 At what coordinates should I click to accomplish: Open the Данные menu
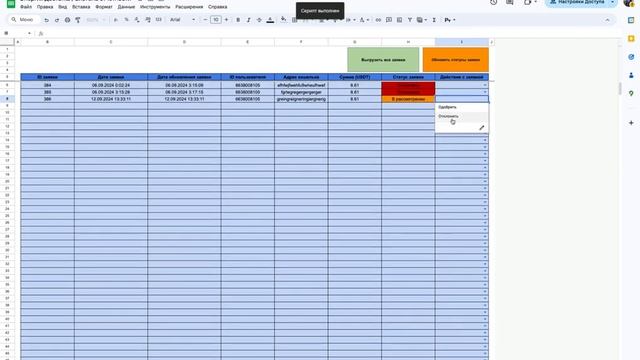[x=126, y=7]
